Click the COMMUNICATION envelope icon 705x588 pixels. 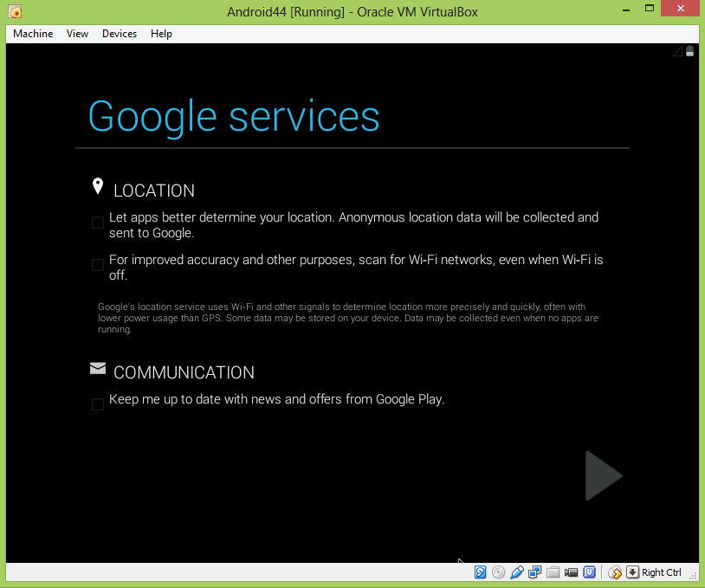pos(98,368)
